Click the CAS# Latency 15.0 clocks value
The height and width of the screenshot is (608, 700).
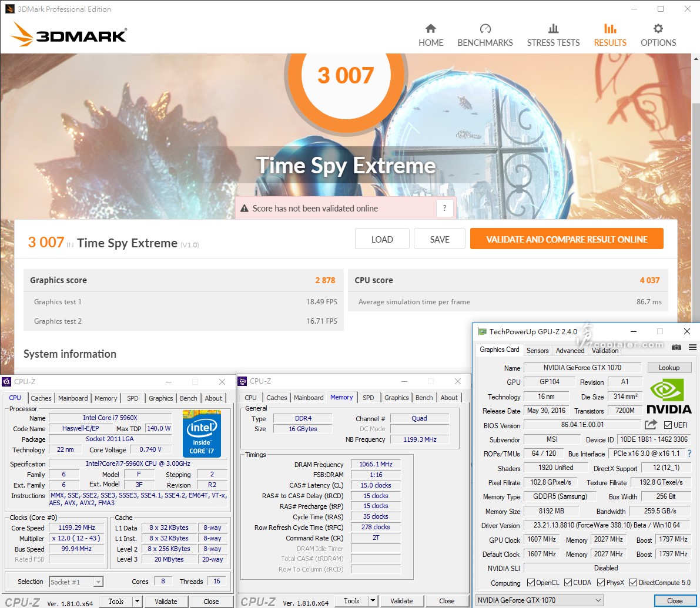click(376, 485)
